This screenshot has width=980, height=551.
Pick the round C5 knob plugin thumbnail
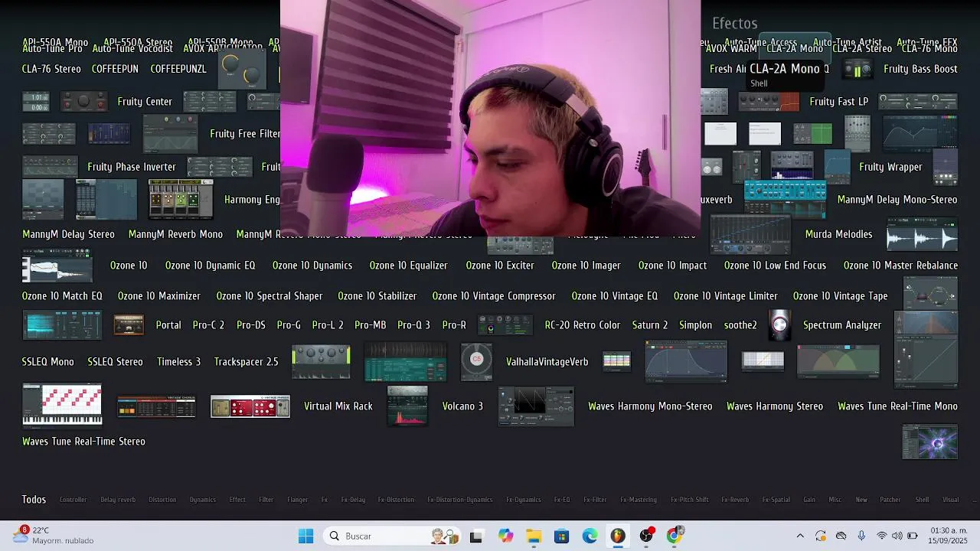tap(477, 361)
